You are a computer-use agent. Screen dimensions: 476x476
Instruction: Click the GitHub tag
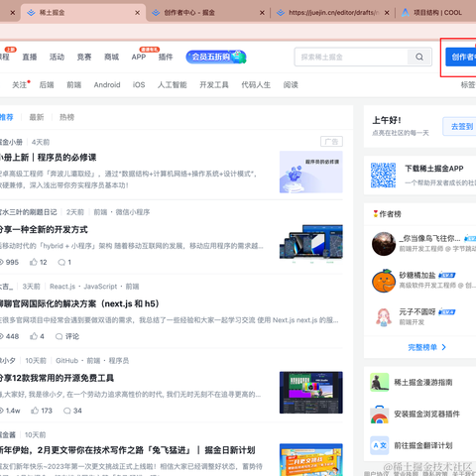[x=66, y=360]
